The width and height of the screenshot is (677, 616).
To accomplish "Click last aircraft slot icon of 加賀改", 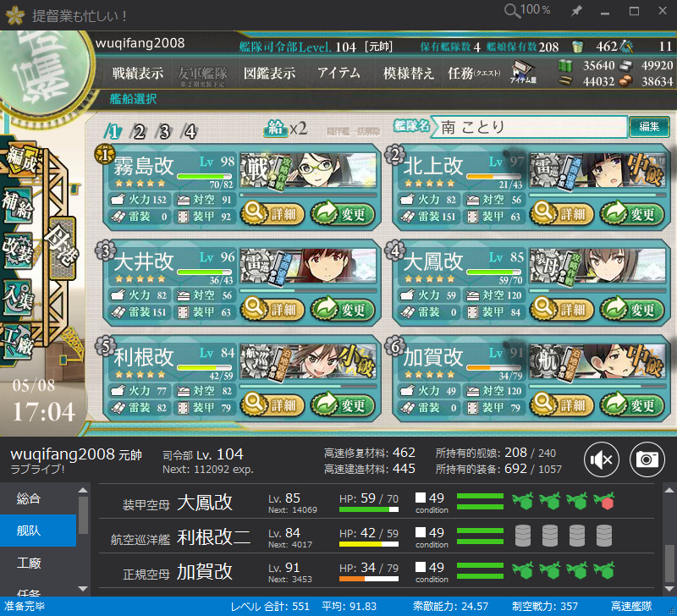I will (x=604, y=570).
